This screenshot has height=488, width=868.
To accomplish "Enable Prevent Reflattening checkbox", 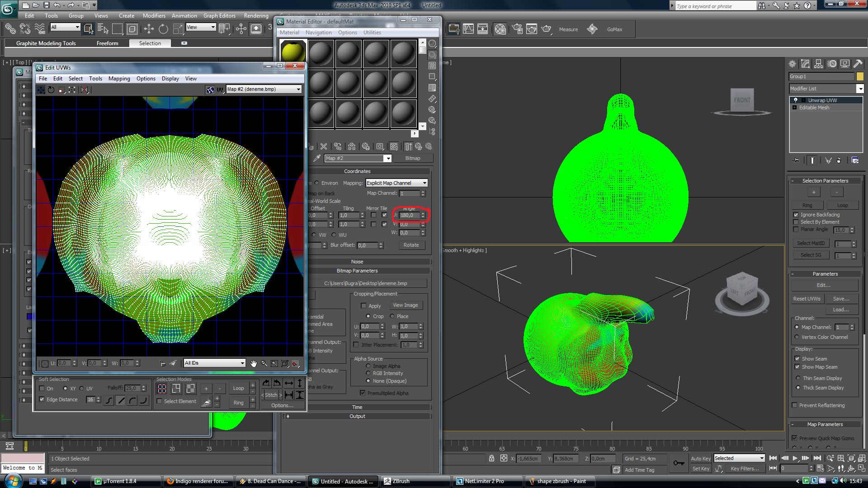I will tap(794, 405).
